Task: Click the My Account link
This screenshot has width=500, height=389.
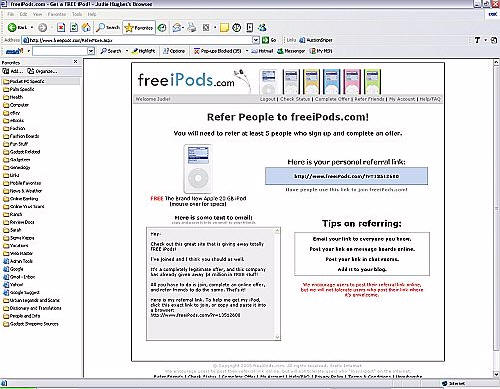Action: [x=402, y=99]
